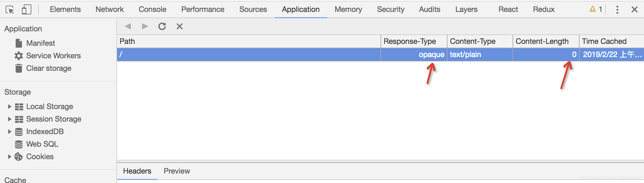This screenshot has width=644, height=183.
Task: Go to the next page with the right arrow
Action: point(145,26)
